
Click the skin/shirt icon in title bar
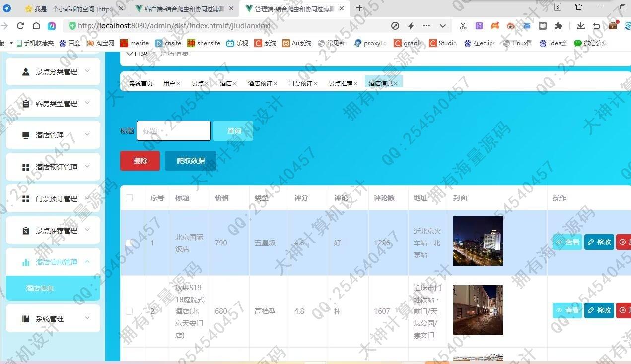coord(579,7)
